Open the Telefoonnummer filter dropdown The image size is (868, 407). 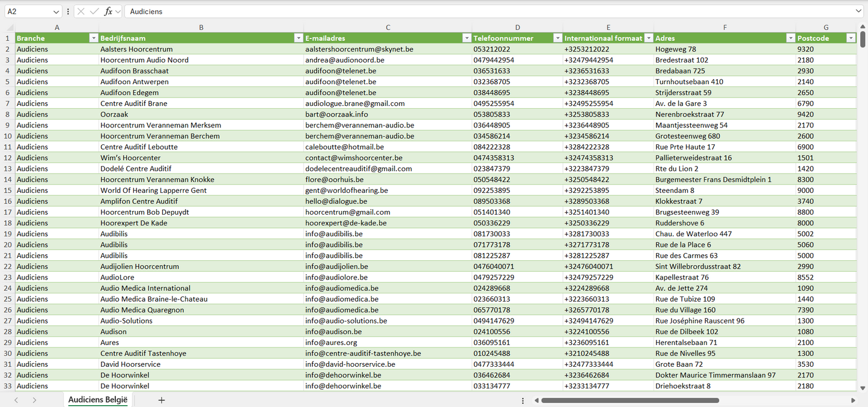pyautogui.click(x=557, y=38)
